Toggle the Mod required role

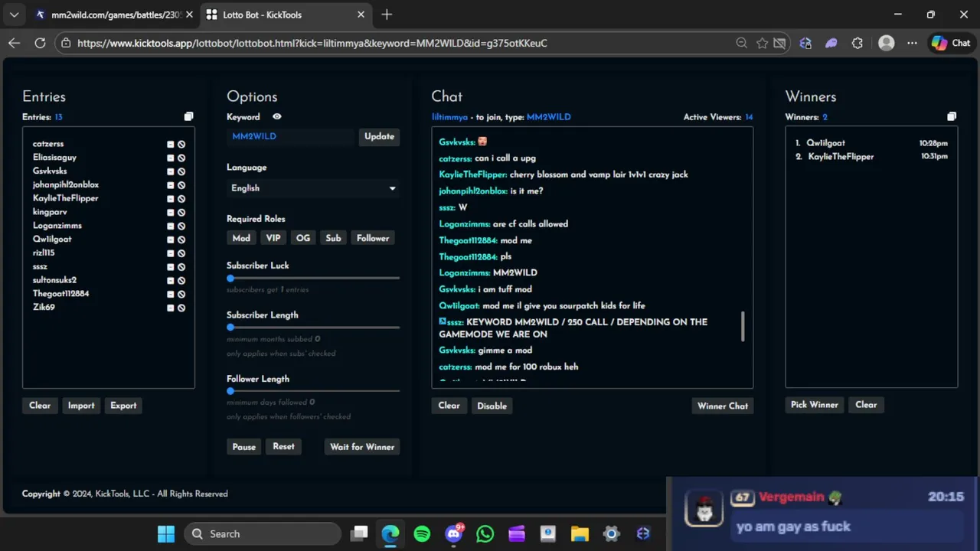click(x=241, y=238)
